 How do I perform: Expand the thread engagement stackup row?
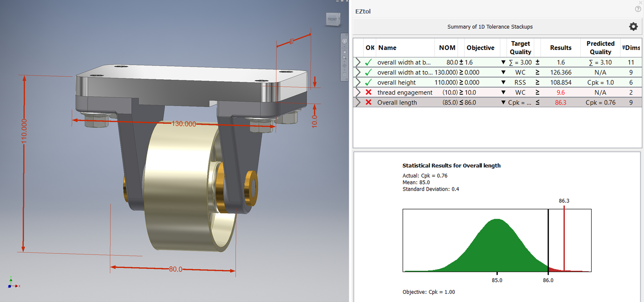coord(358,92)
